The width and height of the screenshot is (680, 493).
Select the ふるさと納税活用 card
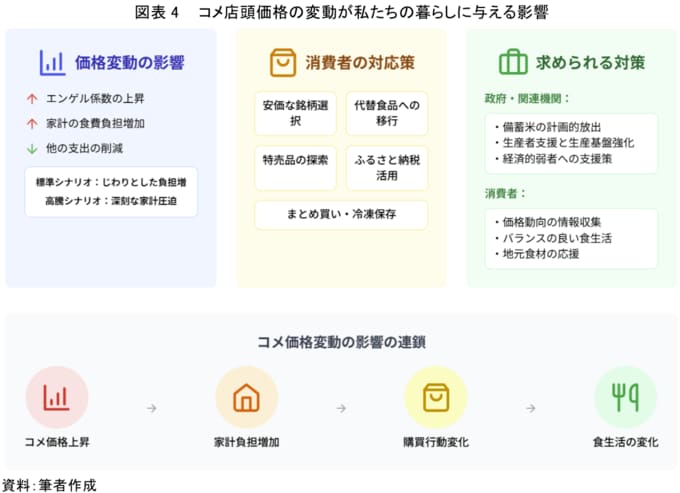tap(387, 168)
